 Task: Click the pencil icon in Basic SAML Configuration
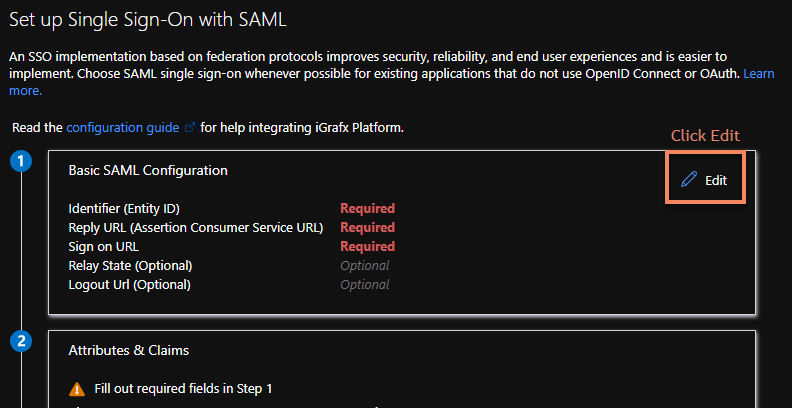[x=688, y=180]
